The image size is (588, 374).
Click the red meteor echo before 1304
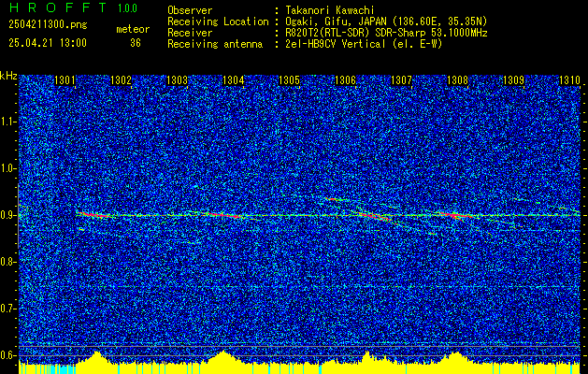coord(222,215)
